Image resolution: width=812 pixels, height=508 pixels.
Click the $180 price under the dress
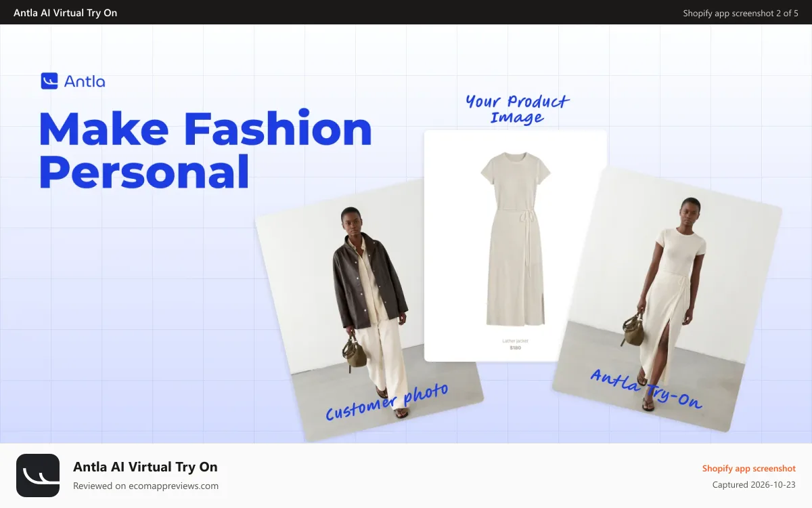pos(516,347)
